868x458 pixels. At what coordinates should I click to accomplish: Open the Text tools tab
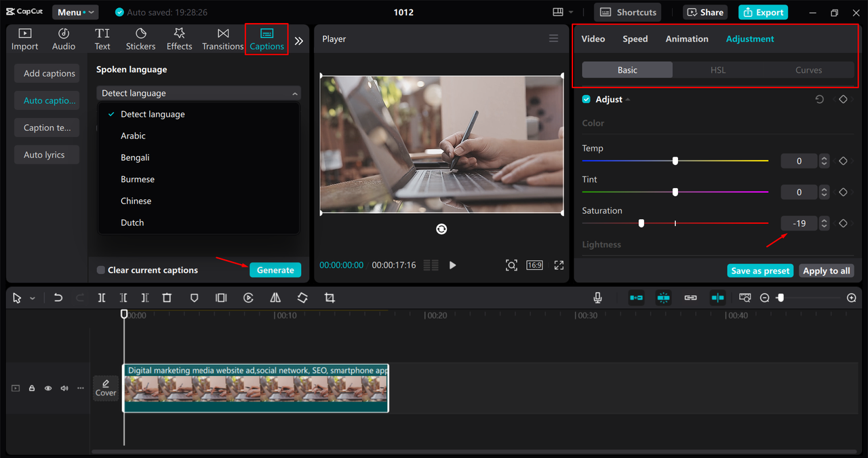pos(102,39)
